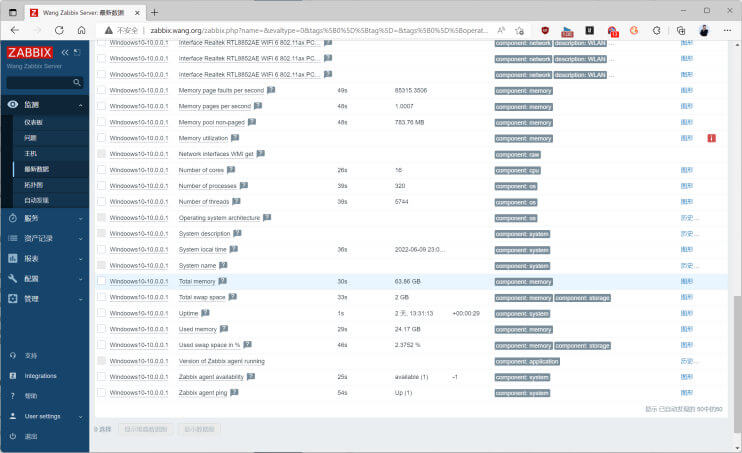Click the chart icon for 报表 Reports

coord(13,258)
